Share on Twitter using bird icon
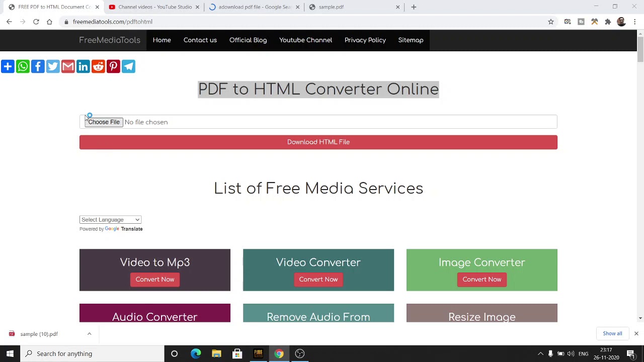 coord(53,66)
